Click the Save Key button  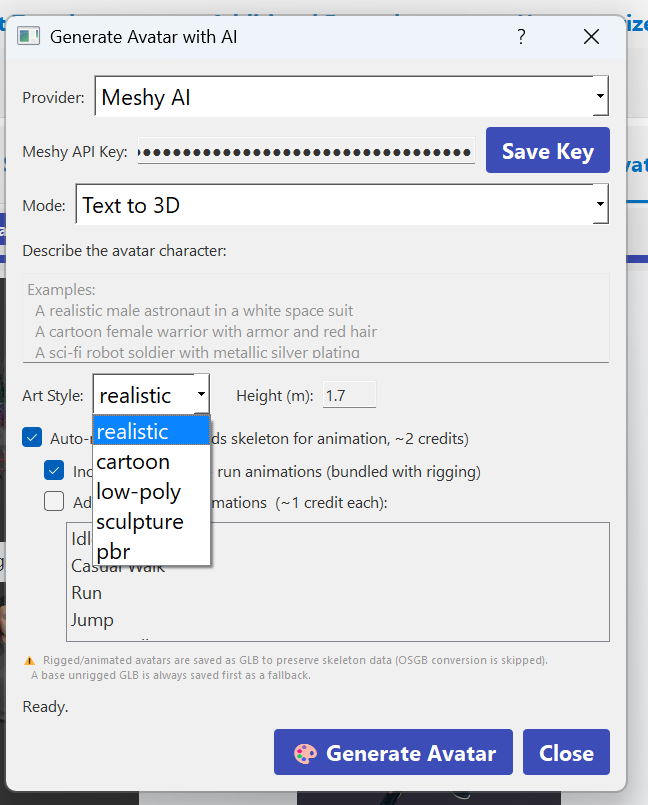point(548,150)
